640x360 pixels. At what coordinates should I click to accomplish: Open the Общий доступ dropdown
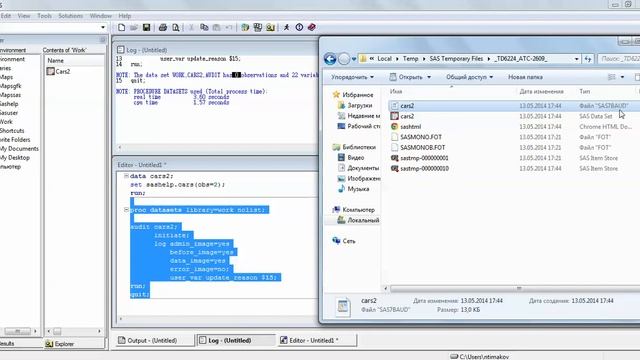coord(469,77)
